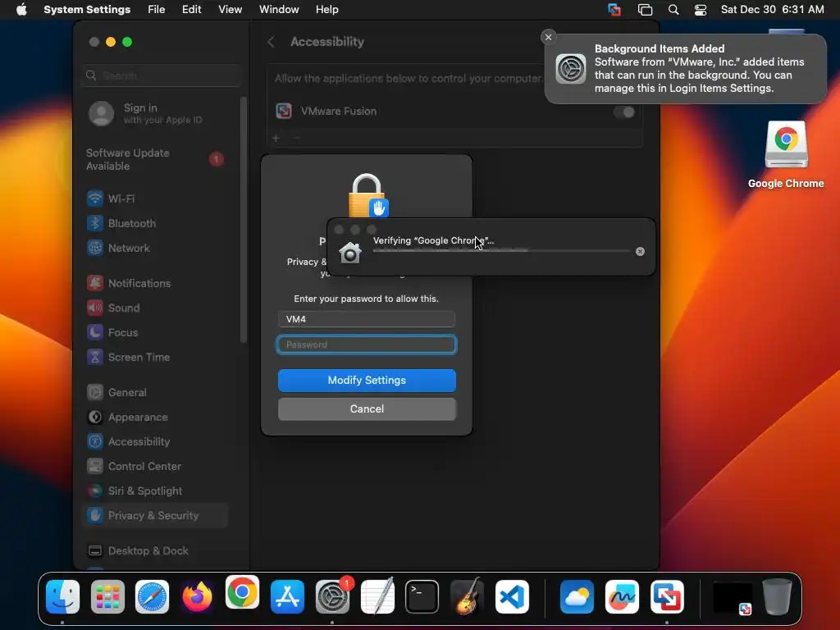This screenshot has width=840, height=630.
Task: Select Privacy & Security in sidebar
Action: click(155, 516)
